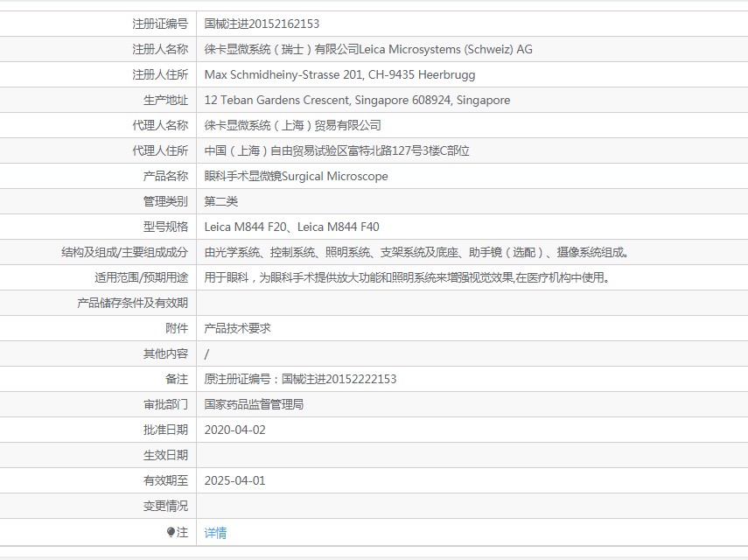Click the 注册人住所 label
The width and height of the screenshot is (748, 560).
160,74
